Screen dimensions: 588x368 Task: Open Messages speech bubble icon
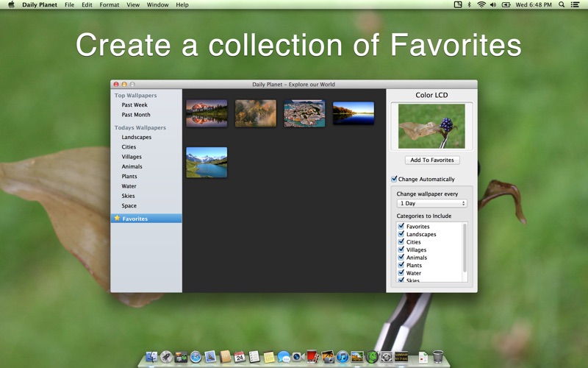[284, 356]
